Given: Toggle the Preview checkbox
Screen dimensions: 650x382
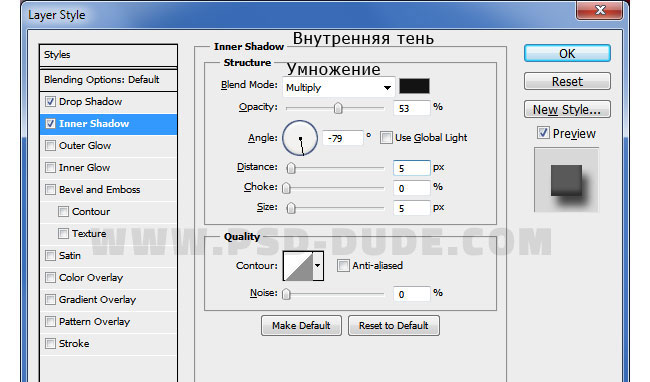Looking at the screenshot, I should click(x=543, y=133).
